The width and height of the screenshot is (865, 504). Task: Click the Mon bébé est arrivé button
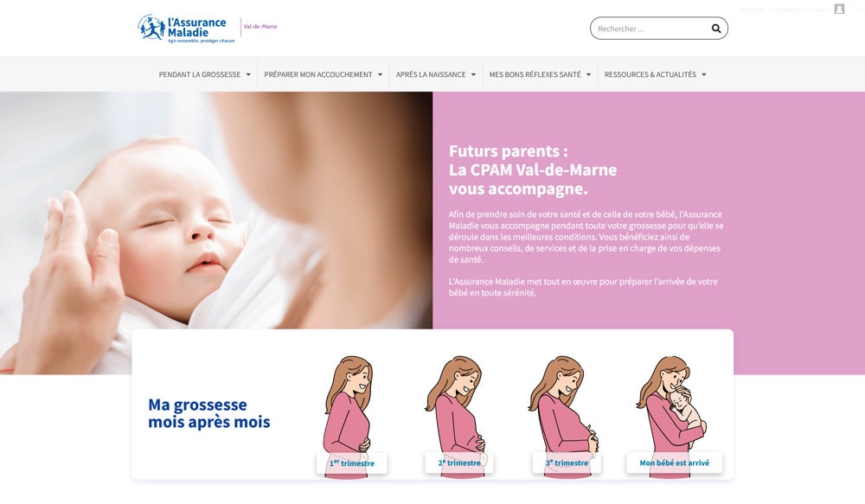tap(674, 463)
